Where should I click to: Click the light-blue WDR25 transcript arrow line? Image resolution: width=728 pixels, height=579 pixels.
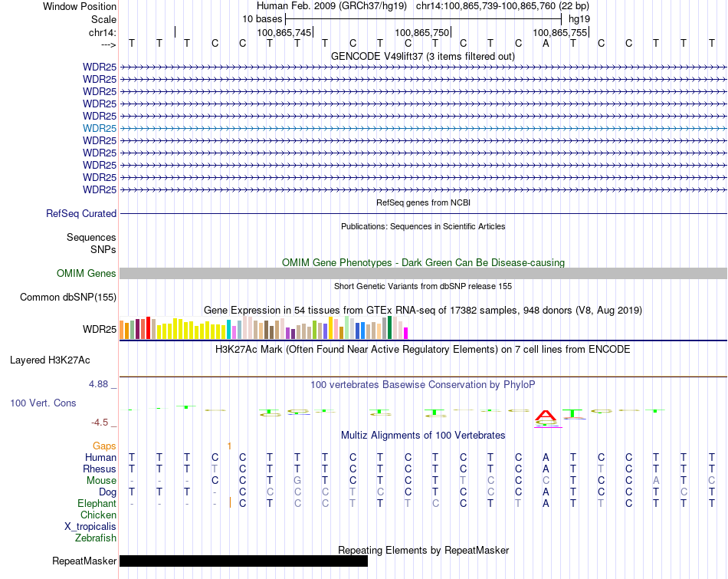click(423, 128)
